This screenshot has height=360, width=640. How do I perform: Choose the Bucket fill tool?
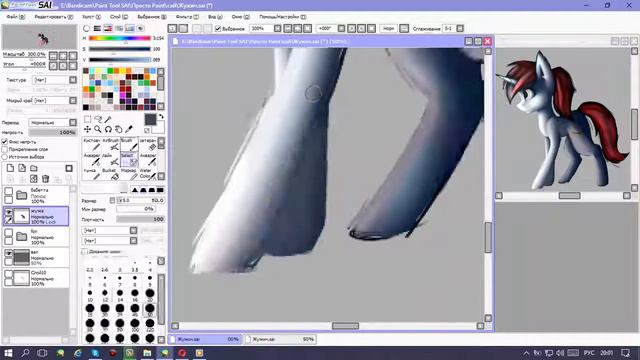pos(111,174)
